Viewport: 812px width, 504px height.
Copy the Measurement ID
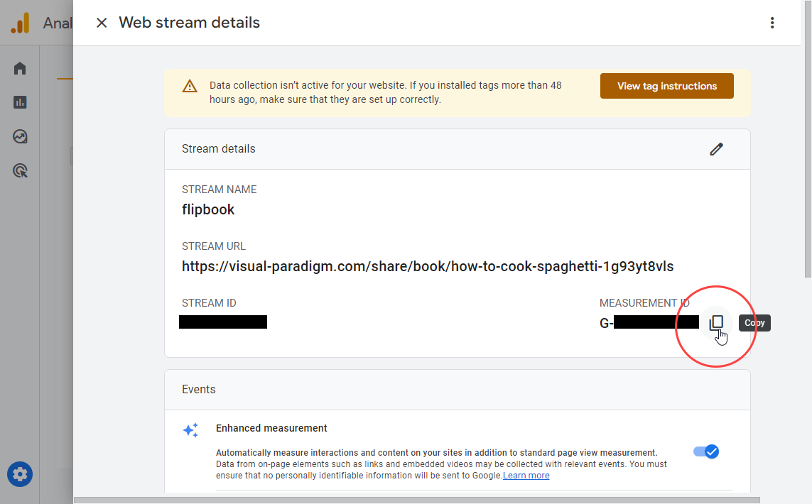[716, 323]
